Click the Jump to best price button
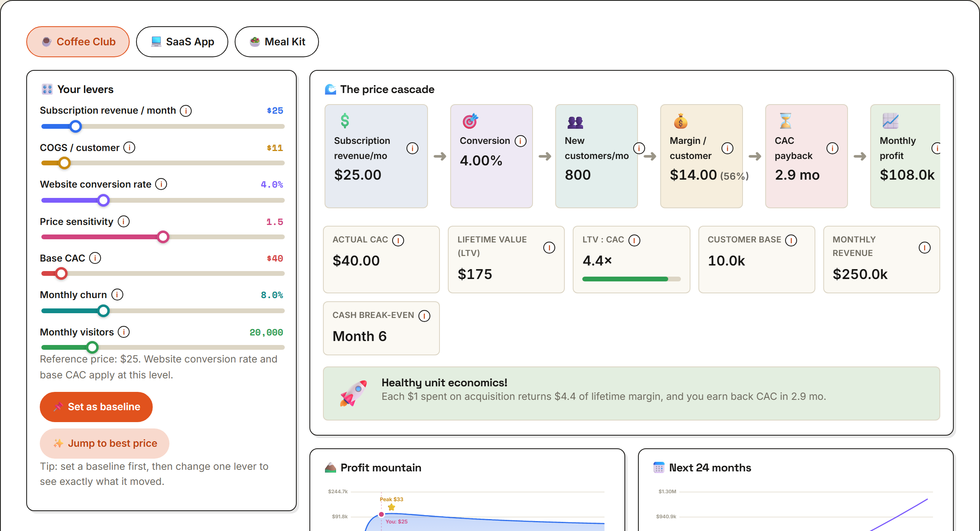The width and height of the screenshot is (980, 531). click(105, 444)
